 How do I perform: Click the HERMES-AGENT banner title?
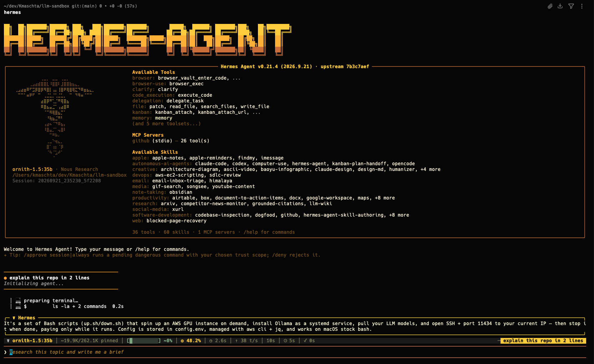(147, 40)
